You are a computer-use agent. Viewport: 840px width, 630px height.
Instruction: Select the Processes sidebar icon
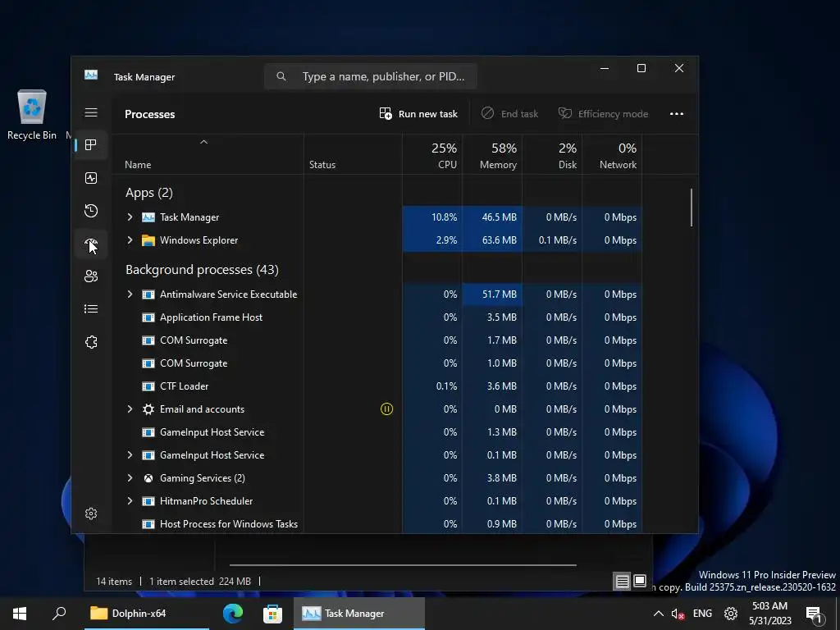click(x=91, y=145)
